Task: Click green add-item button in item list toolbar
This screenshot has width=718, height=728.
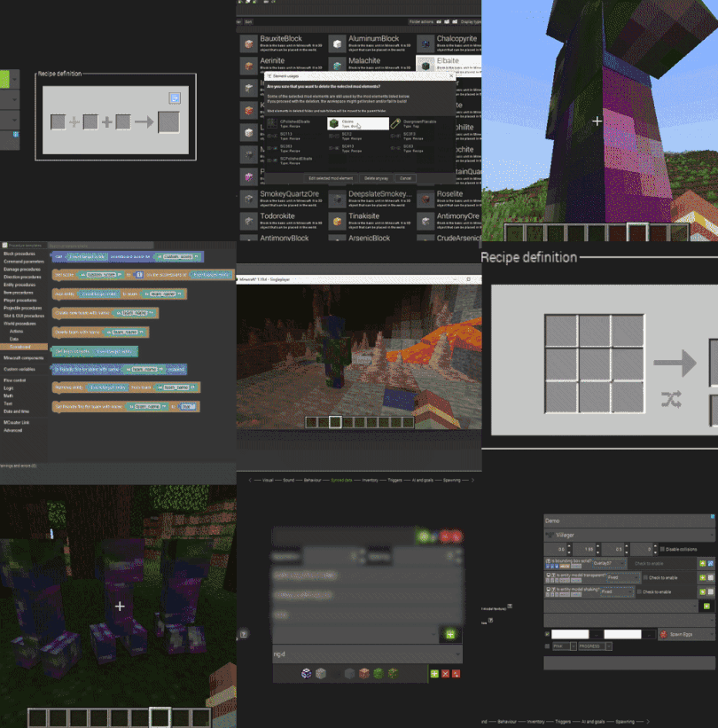Action: (434, 674)
